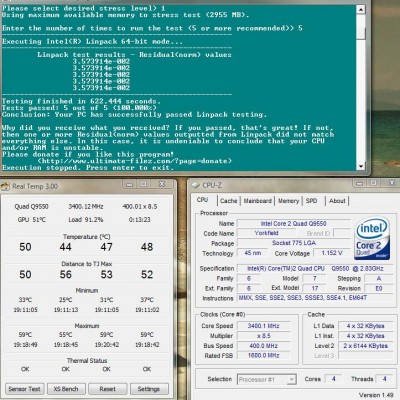The height and width of the screenshot is (400, 400).
Task: Minimize the CPU-Z window
Action: click(x=359, y=183)
